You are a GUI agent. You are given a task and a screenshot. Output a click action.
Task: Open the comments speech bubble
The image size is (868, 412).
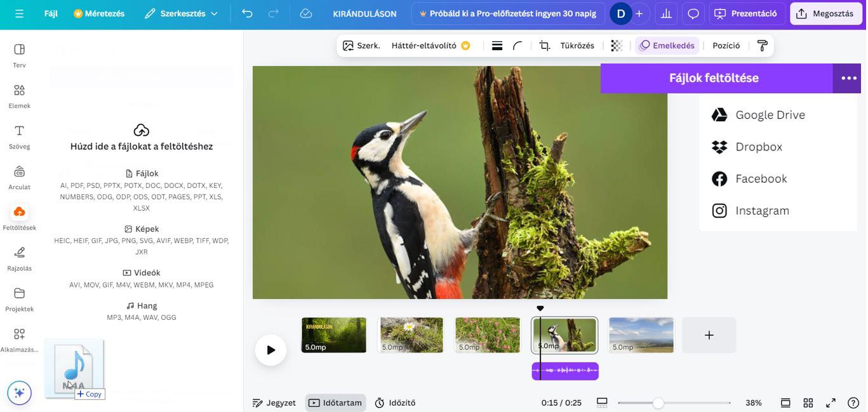point(693,13)
